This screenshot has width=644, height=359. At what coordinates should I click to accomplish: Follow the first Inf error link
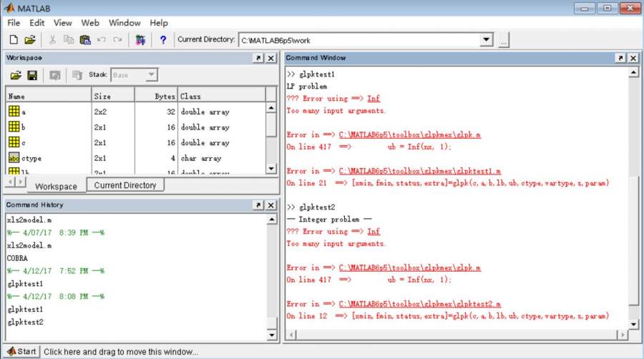[x=374, y=99]
